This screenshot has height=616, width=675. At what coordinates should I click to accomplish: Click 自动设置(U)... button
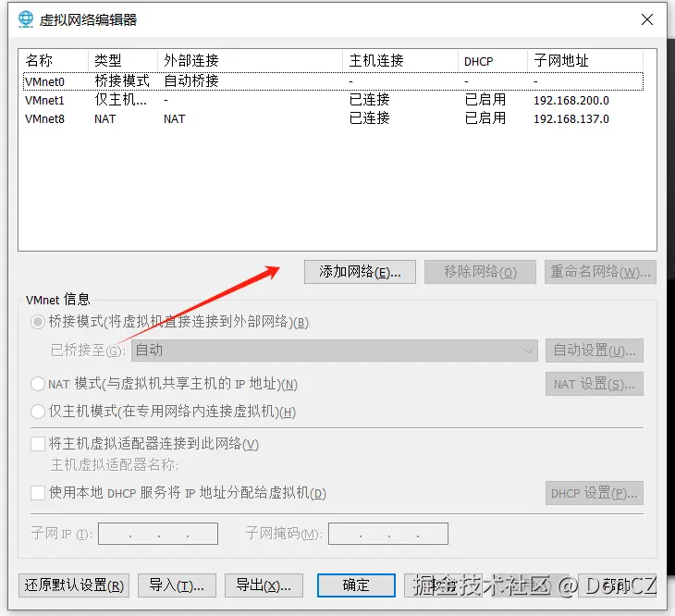coord(595,351)
